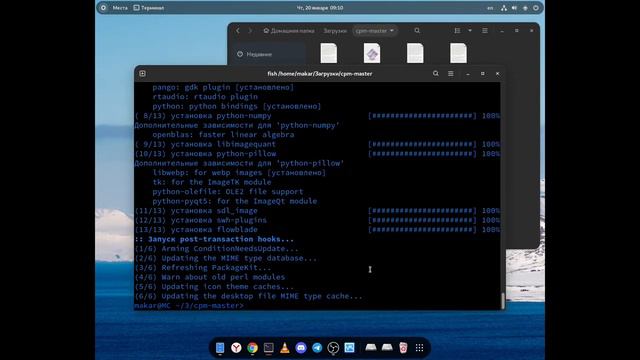Switch file manager to list view
Viewport: 640px width, 360px height.
coord(457,31)
